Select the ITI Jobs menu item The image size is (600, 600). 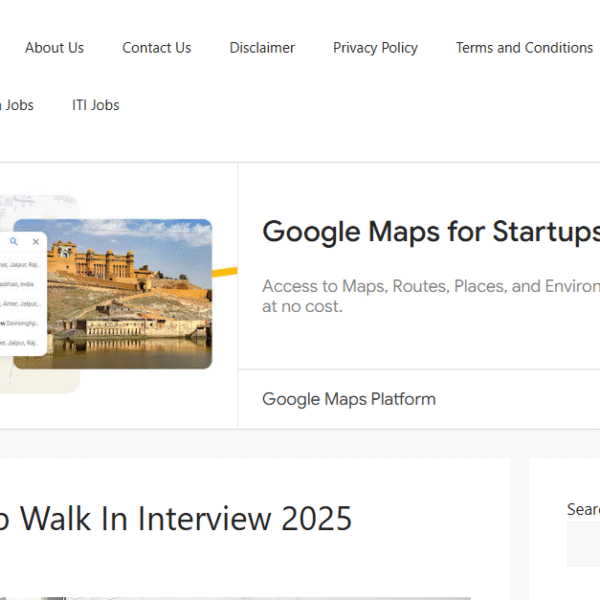(x=96, y=105)
